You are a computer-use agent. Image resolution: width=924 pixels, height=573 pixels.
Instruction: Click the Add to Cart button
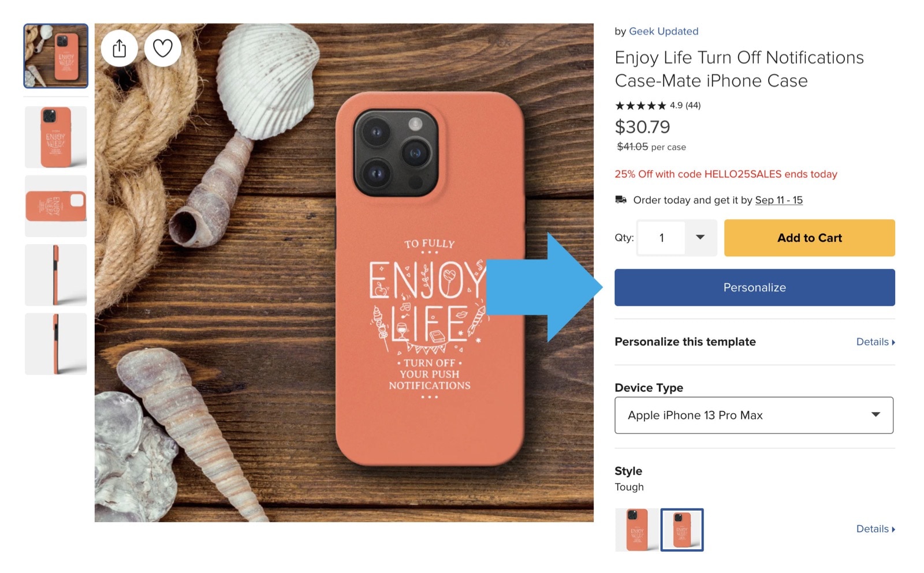pos(809,238)
